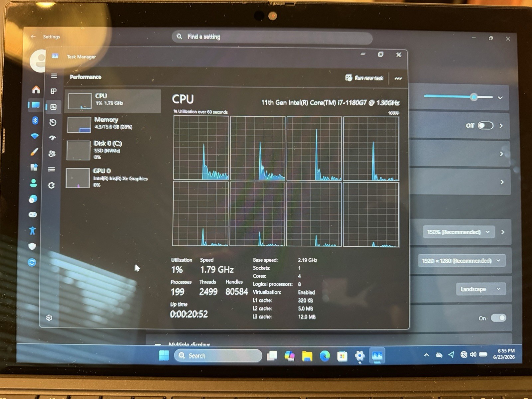Image resolution: width=532 pixels, height=399 pixels.
Task: Select System icon in Settings sidebar
Action: click(35, 105)
